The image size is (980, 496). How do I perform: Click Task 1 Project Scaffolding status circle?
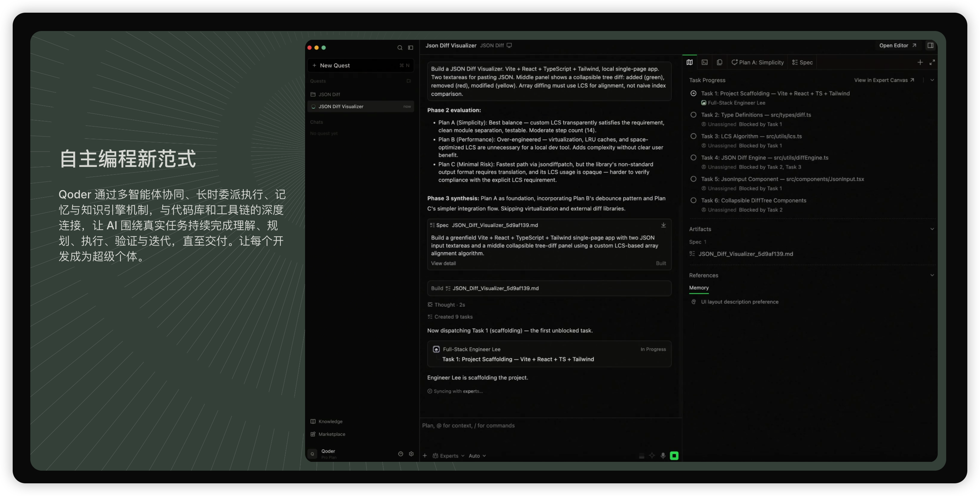pos(693,93)
